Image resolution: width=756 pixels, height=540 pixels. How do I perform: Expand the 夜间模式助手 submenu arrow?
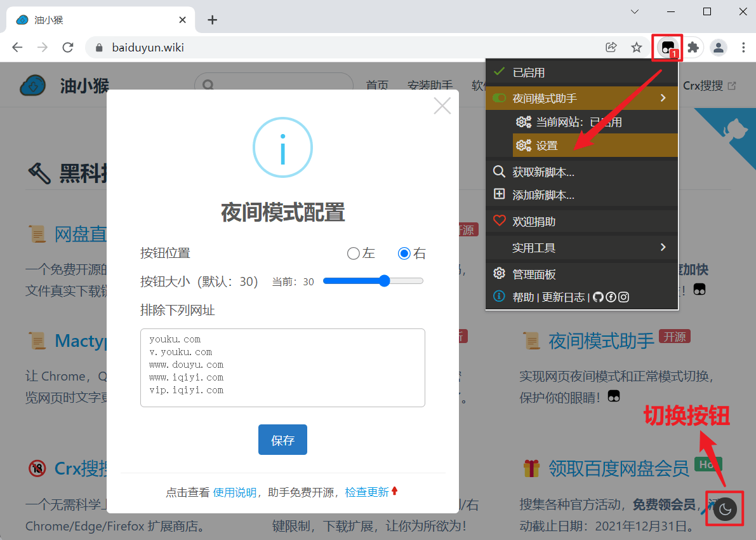(663, 98)
